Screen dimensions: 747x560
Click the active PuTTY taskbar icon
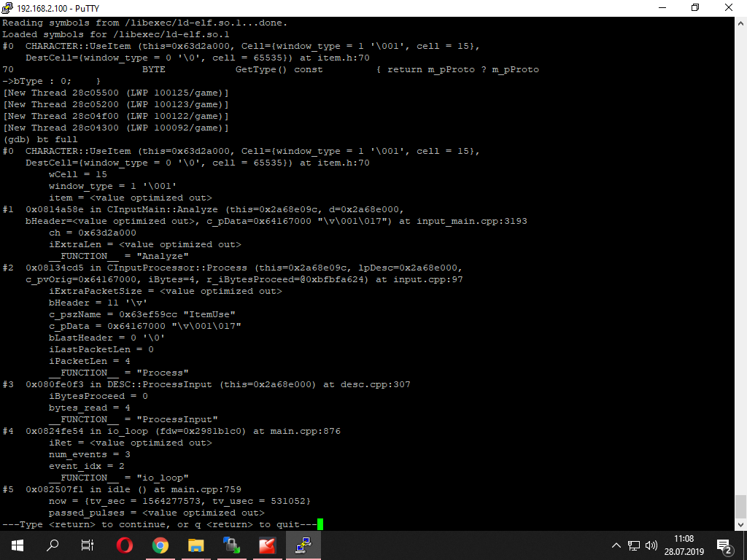tap(303, 545)
